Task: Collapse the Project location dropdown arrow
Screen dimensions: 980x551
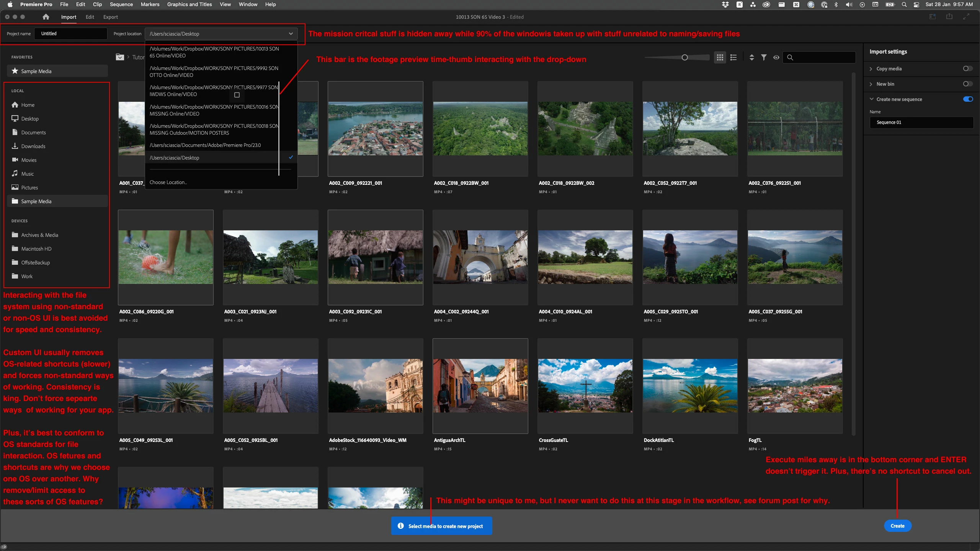Action: [x=291, y=34]
